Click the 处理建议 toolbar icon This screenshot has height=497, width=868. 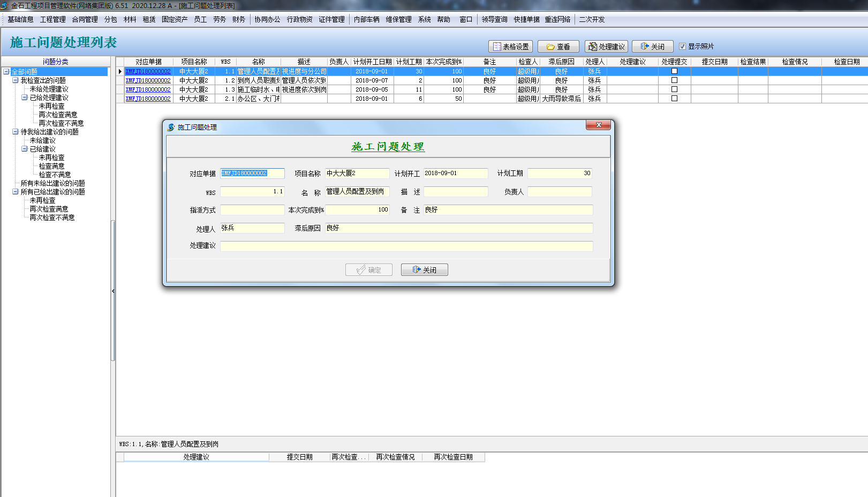(592, 47)
